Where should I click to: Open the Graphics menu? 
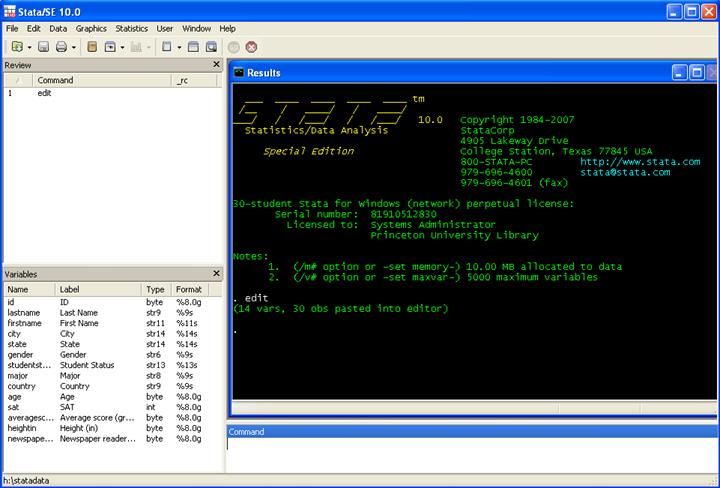click(91, 29)
